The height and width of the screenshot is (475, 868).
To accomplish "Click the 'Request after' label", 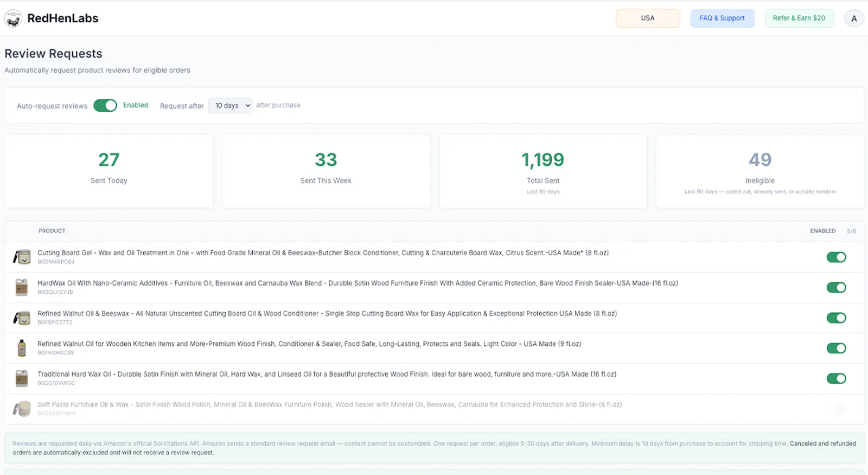I will click(x=182, y=106).
